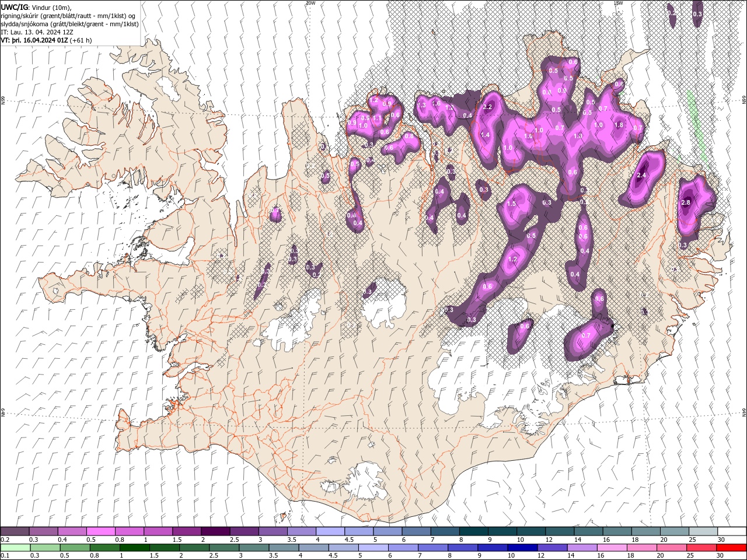The image size is (747, 560).
Task: Click the '0.1' label in the rain legend
Action: tap(5, 556)
